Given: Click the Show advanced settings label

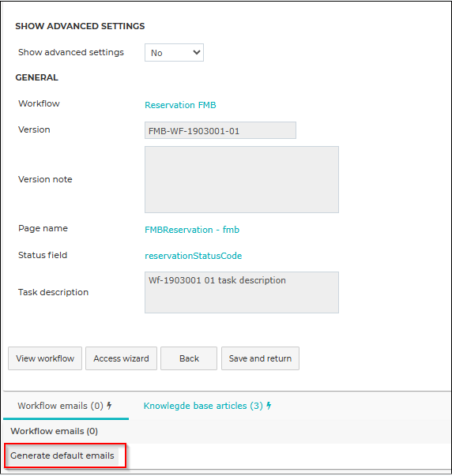Looking at the screenshot, I should (x=71, y=52).
